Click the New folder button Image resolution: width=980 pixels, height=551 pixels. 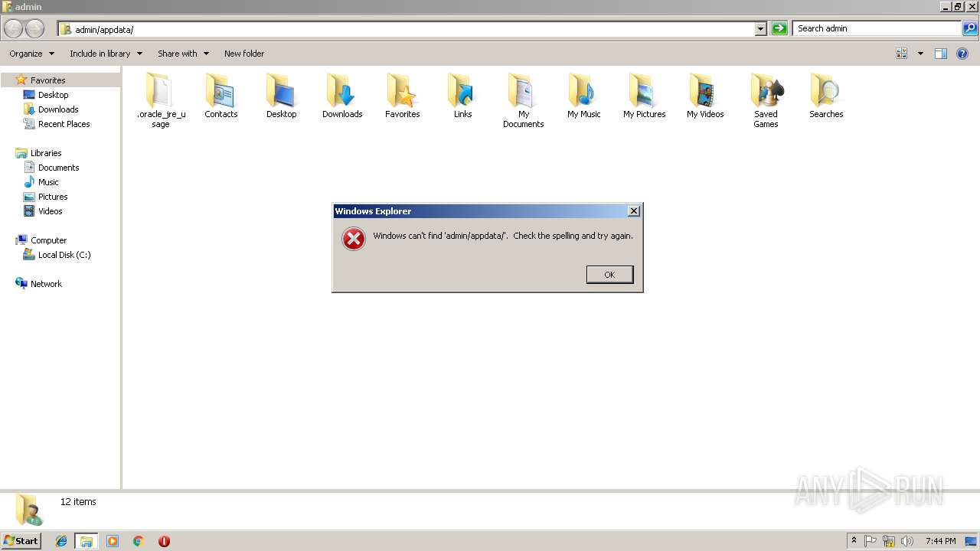(244, 54)
